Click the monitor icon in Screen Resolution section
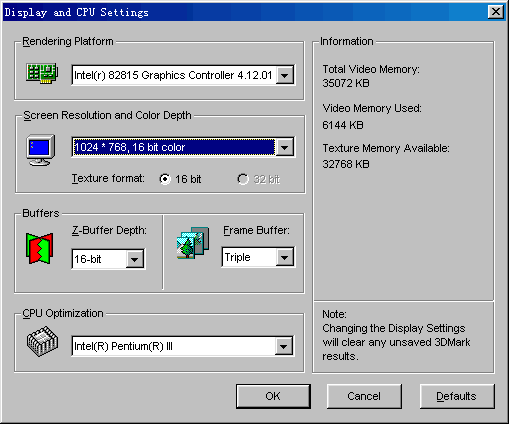The height and width of the screenshot is (424, 509). coord(41,150)
